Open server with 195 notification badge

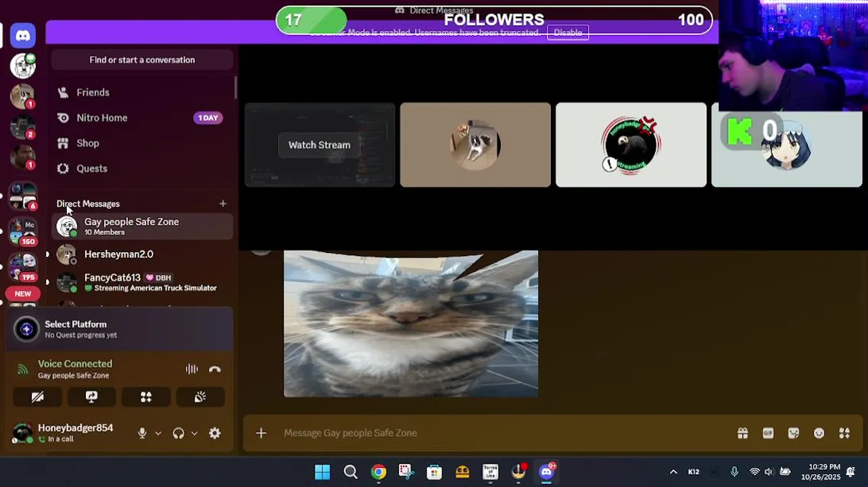coord(23,266)
